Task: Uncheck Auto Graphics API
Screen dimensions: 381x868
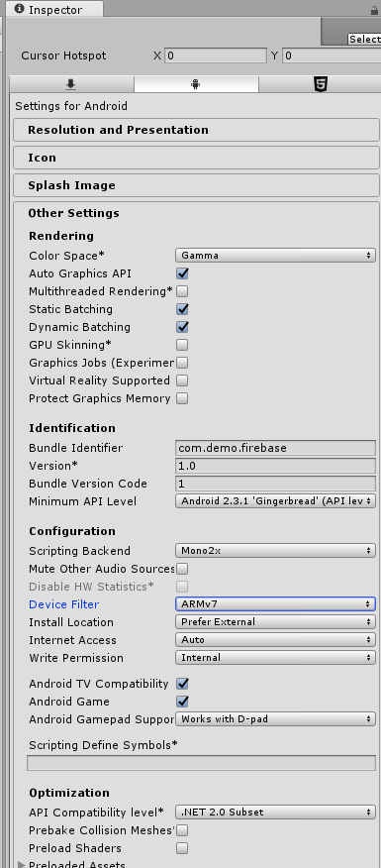Action: (x=182, y=273)
